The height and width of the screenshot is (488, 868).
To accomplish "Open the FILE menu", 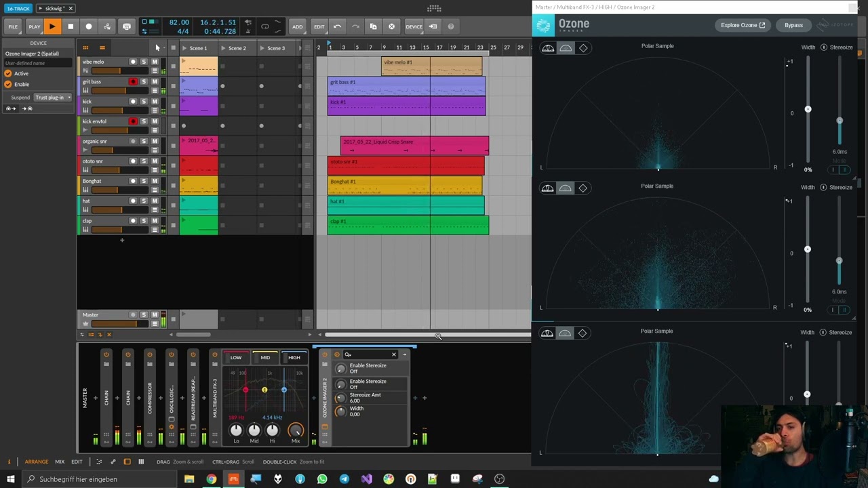I will pyautogui.click(x=13, y=26).
